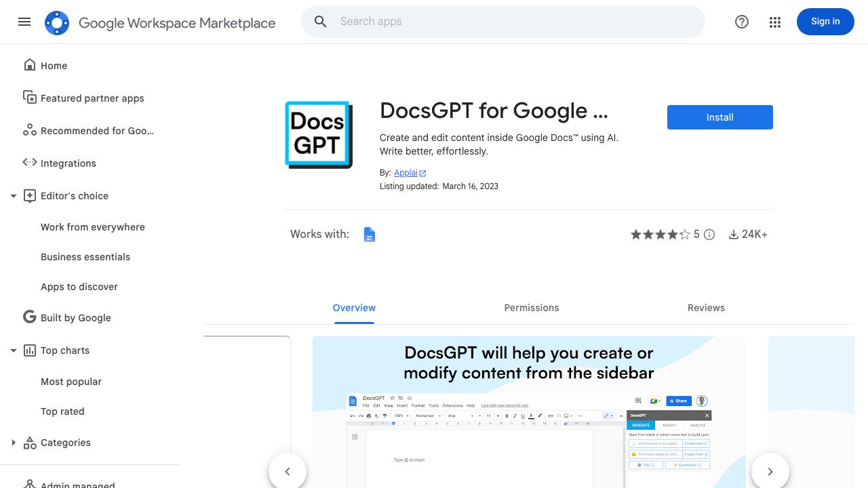Switch to the Permissions tab

[x=532, y=308]
